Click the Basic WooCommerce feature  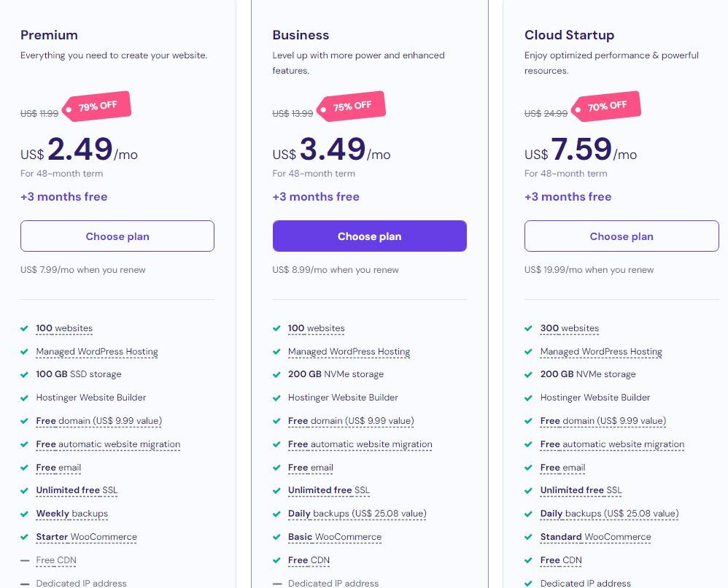(x=335, y=537)
